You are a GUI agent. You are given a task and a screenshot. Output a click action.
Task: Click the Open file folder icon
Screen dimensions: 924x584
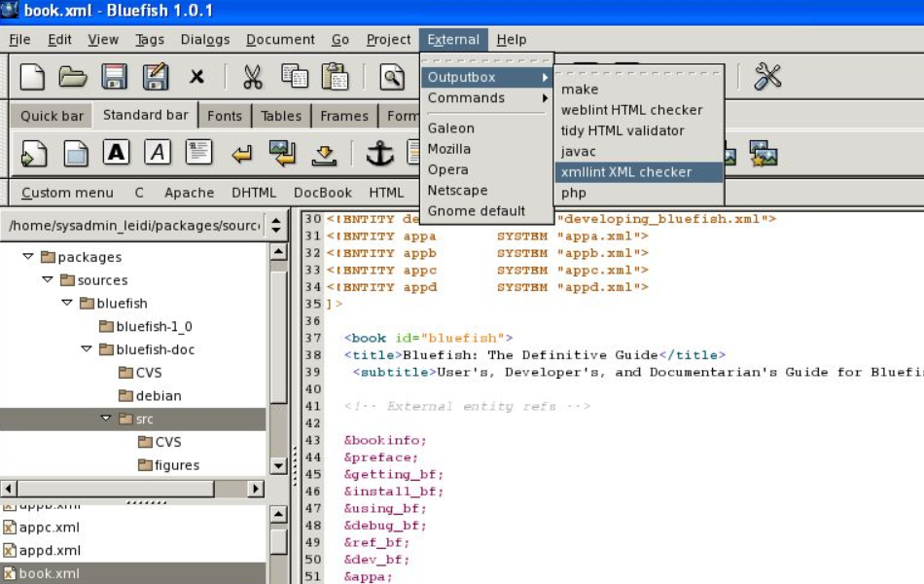point(73,77)
